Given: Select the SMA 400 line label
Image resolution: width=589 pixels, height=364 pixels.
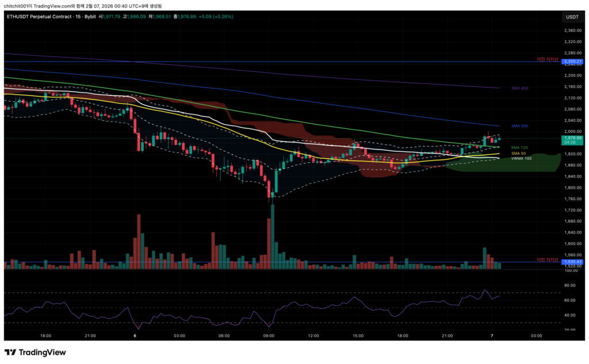Looking at the screenshot, I should [519, 89].
